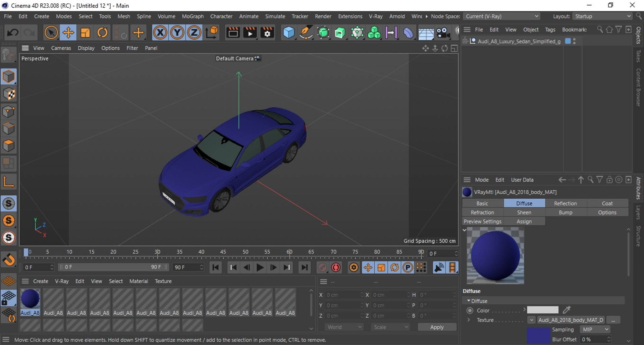
Task: Open the Scale mode dropdown
Action: click(x=390, y=327)
